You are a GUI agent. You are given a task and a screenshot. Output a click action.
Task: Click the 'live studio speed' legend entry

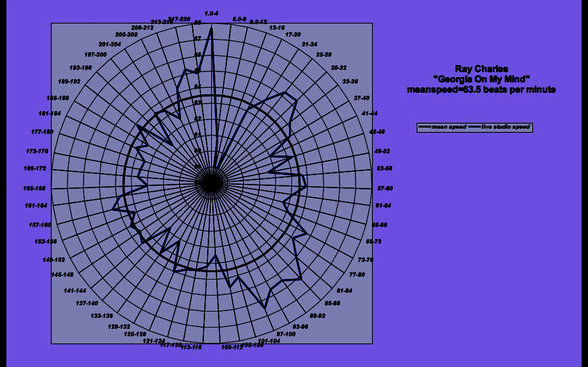click(x=505, y=127)
